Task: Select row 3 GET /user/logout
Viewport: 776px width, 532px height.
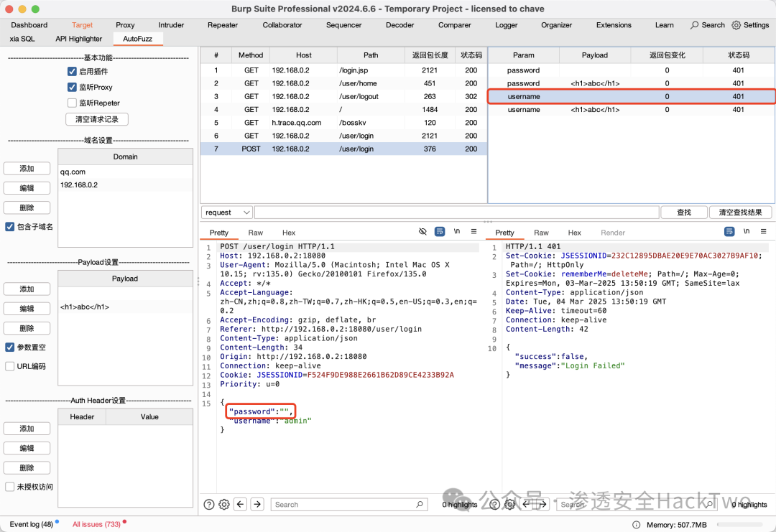Action: (343, 96)
